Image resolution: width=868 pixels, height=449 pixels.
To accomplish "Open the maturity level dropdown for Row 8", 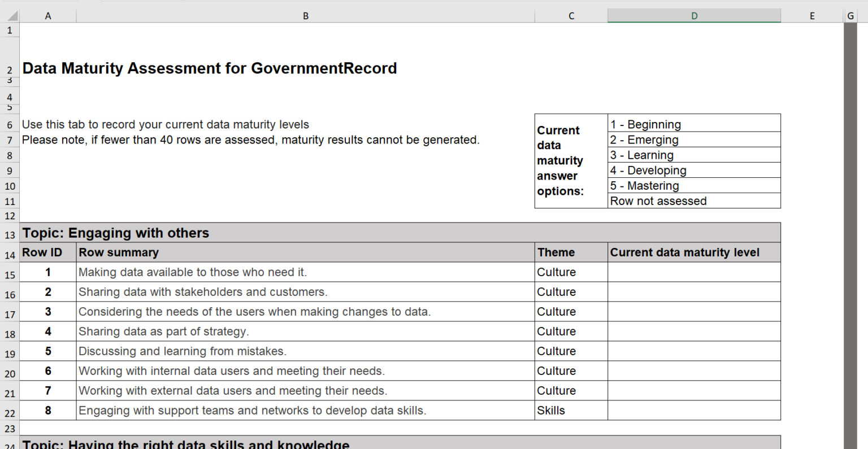I will (693, 410).
